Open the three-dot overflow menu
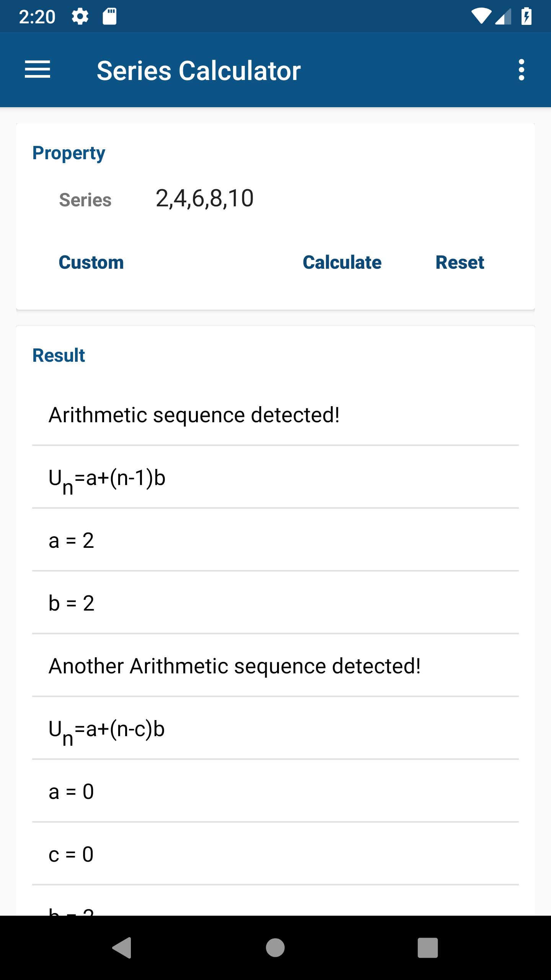 pos(521,70)
